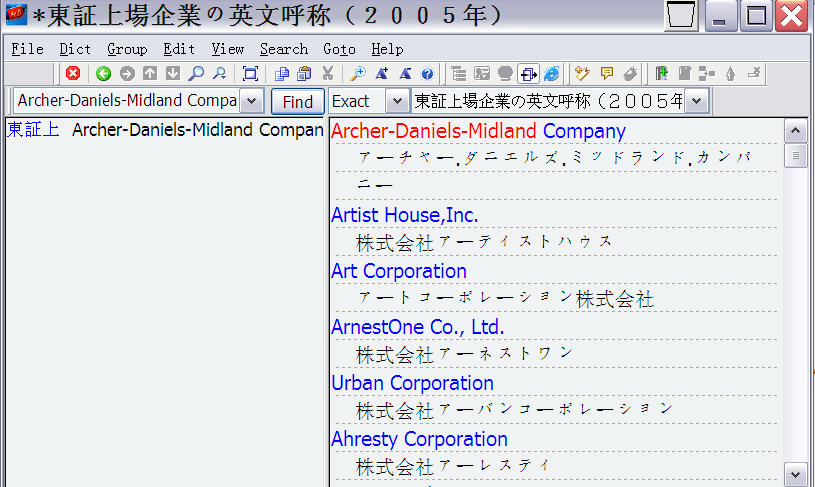Open the Group menu

click(x=127, y=49)
